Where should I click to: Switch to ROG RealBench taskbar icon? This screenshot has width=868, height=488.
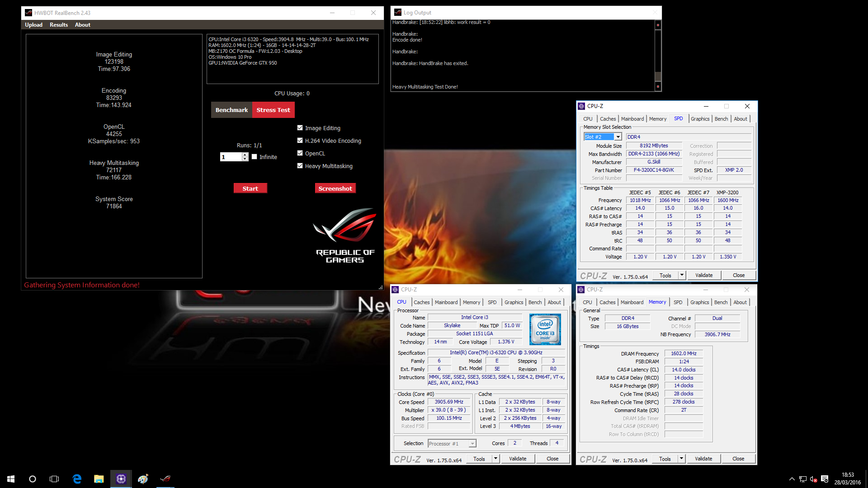click(x=165, y=479)
